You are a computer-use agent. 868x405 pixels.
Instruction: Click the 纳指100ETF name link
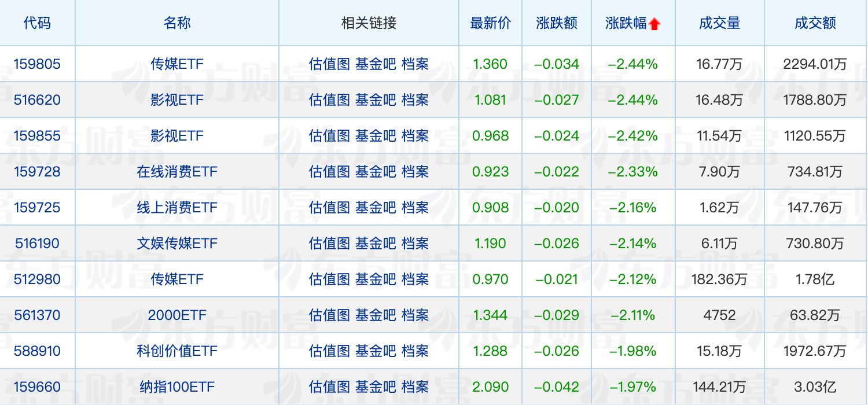[x=177, y=387]
